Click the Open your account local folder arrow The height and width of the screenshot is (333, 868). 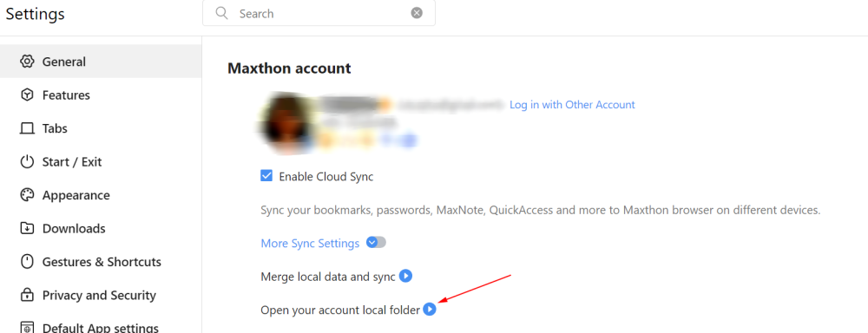click(430, 310)
